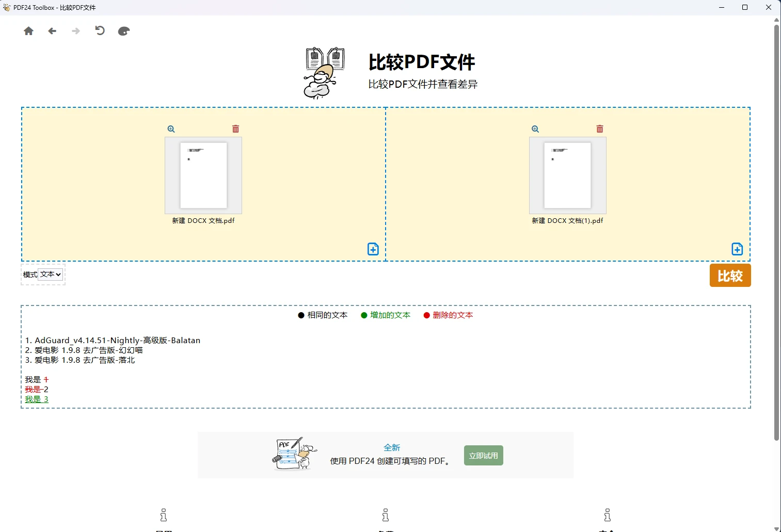Select 文本 mode from the combo box
Viewport: 781px width, 532px height.
[50, 274]
